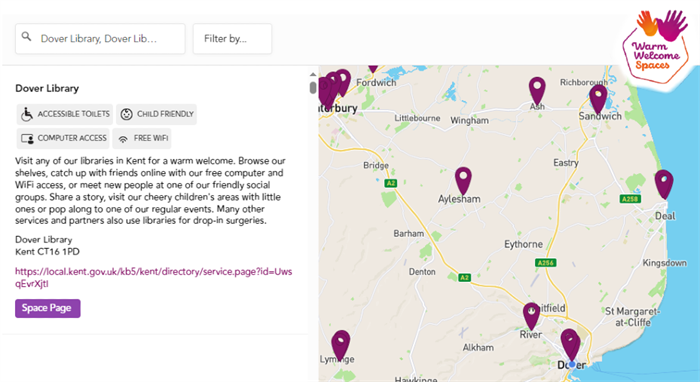Click the results list scrollbar thumb
Screen dimensions: 700x382
(313, 87)
